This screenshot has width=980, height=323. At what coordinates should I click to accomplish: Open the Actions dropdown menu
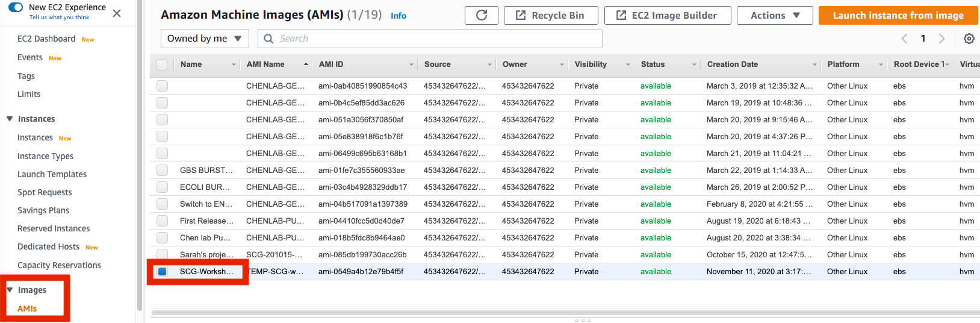(775, 16)
